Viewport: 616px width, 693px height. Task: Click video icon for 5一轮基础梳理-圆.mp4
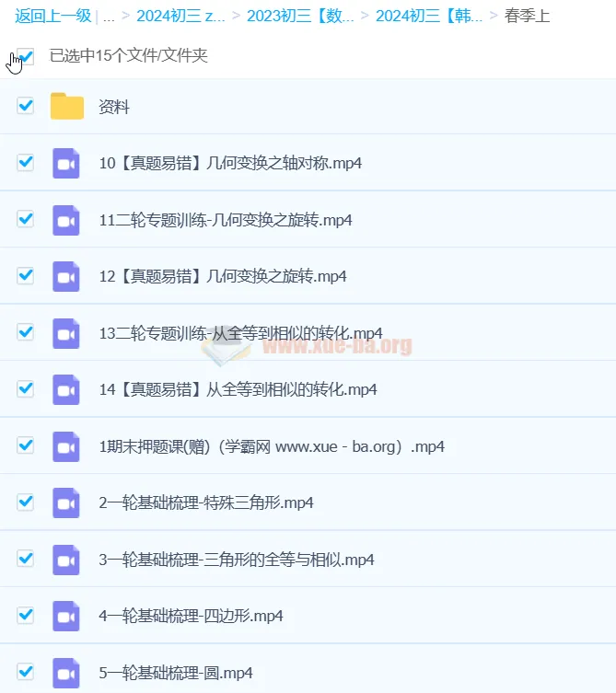click(x=66, y=672)
